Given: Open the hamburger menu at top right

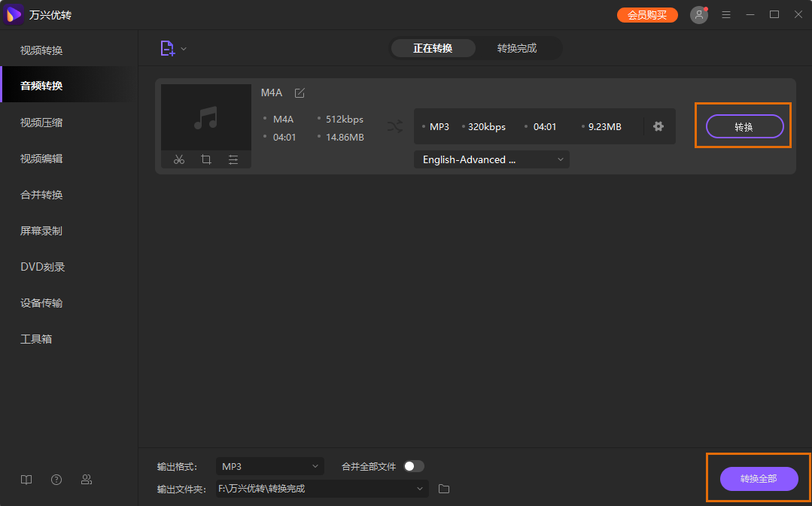Looking at the screenshot, I should [725, 14].
